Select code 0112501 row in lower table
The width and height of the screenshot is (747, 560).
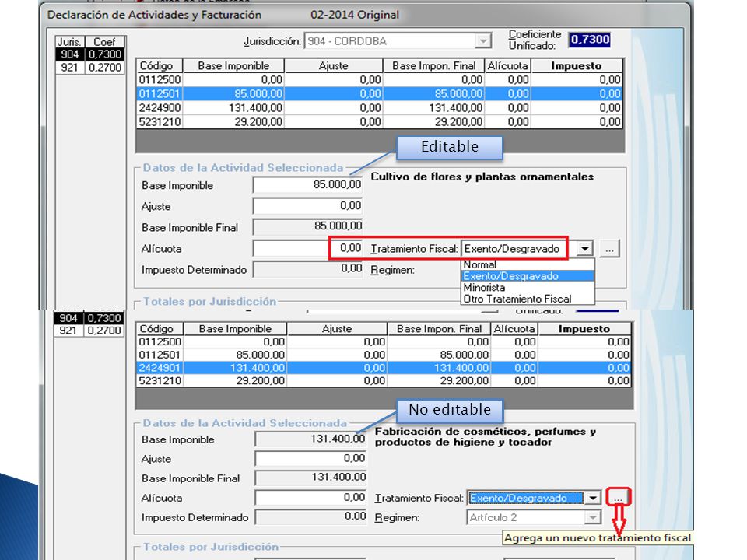click(x=384, y=355)
